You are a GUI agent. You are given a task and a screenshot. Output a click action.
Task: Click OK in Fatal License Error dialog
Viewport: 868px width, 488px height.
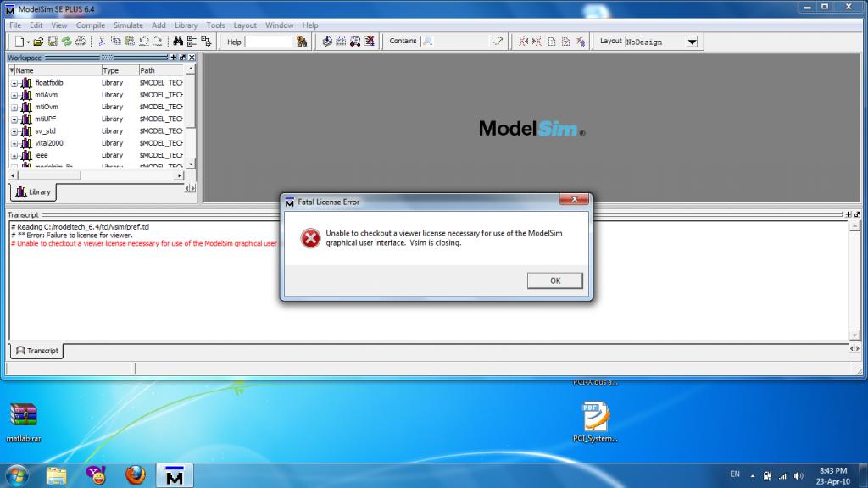click(x=554, y=280)
